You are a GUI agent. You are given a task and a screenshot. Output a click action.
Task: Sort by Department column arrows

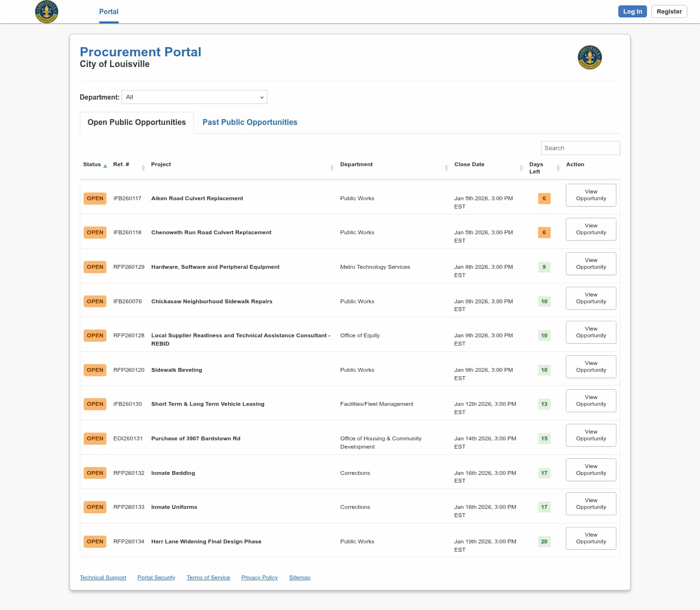(446, 168)
